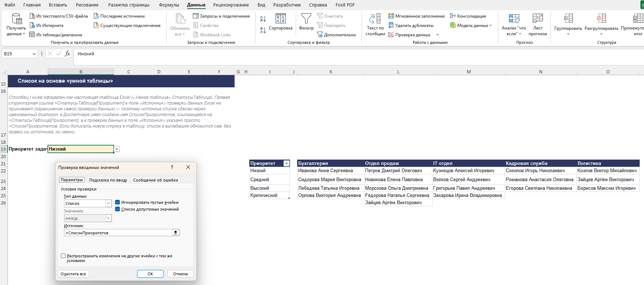Toggle Игнорировать пустые ячейки checkbox

(x=117, y=202)
